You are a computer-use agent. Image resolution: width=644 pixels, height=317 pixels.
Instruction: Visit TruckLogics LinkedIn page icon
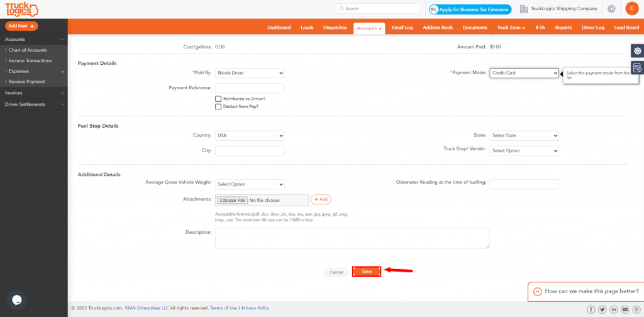pyautogui.click(x=614, y=309)
